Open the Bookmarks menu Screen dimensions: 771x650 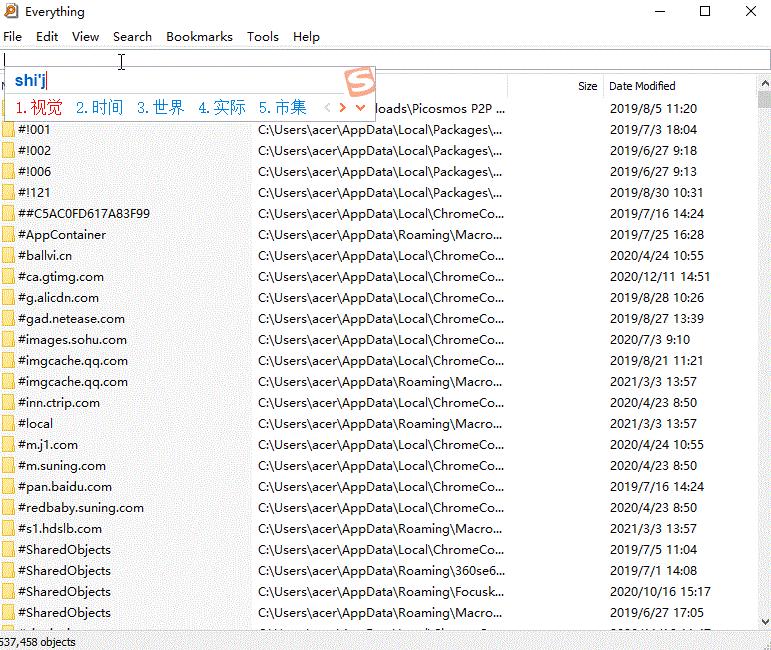pos(199,37)
